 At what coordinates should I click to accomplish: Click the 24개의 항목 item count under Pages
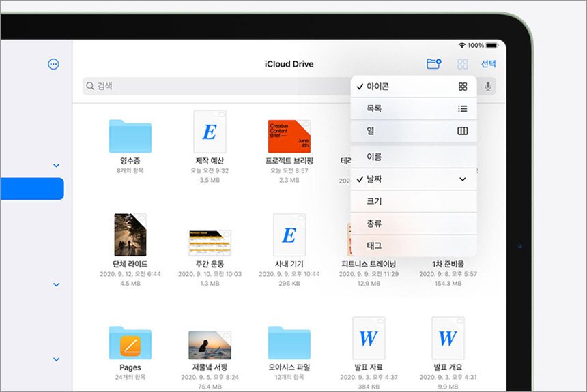tap(130, 377)
